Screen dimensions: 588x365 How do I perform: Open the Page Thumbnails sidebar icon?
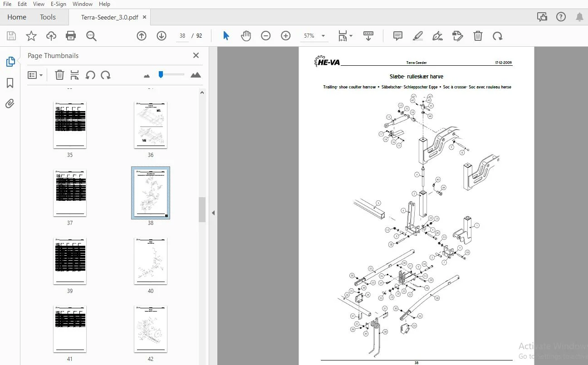coord(10,62)
